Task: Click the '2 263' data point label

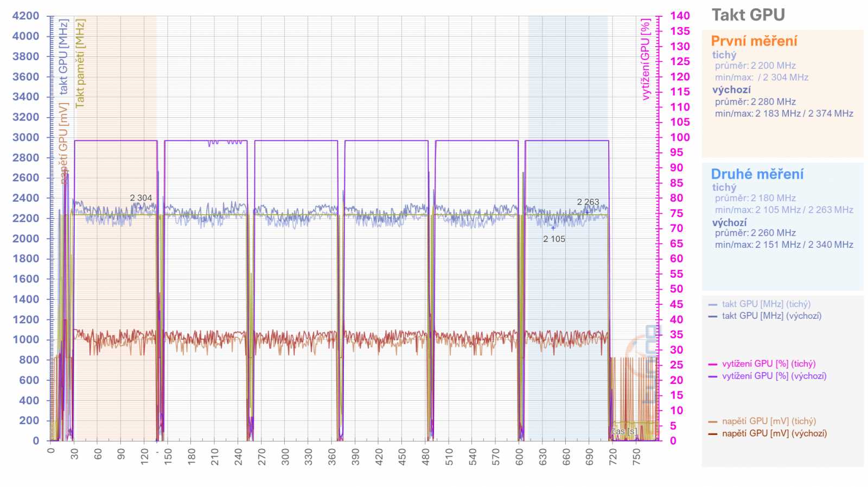Action: point(588,202)
